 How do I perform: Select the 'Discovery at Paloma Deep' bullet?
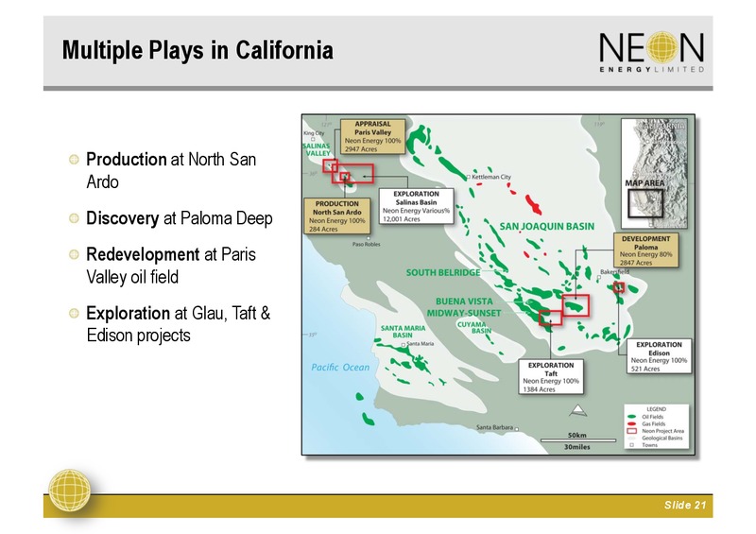[171, 218]
